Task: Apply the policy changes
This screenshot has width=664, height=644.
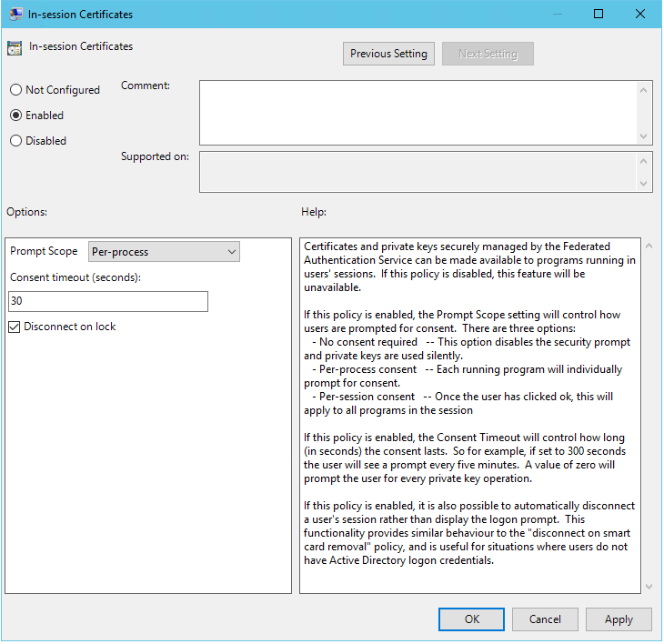Action: pyautogui.click(x=619, y=619)
